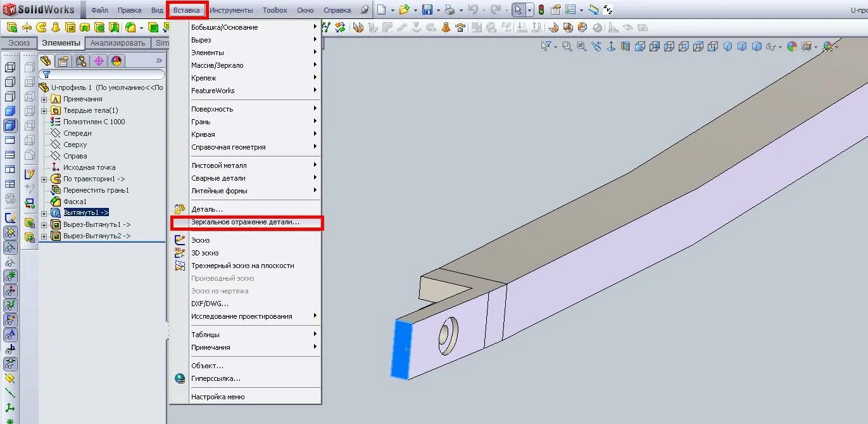
Task: Choose Деталь... in the insert menu
Action: click(x=247, y=209)
